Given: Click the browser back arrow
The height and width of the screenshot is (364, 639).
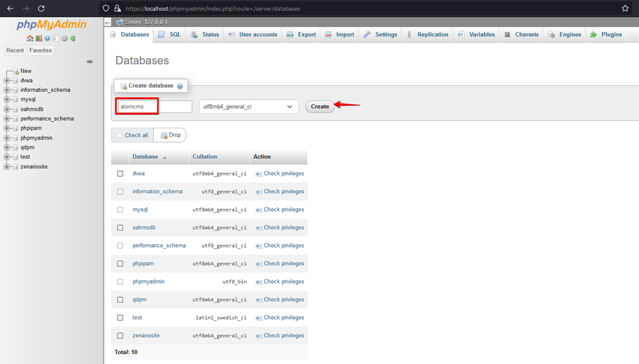Looking at the screenshot, I should pos(10,8).
